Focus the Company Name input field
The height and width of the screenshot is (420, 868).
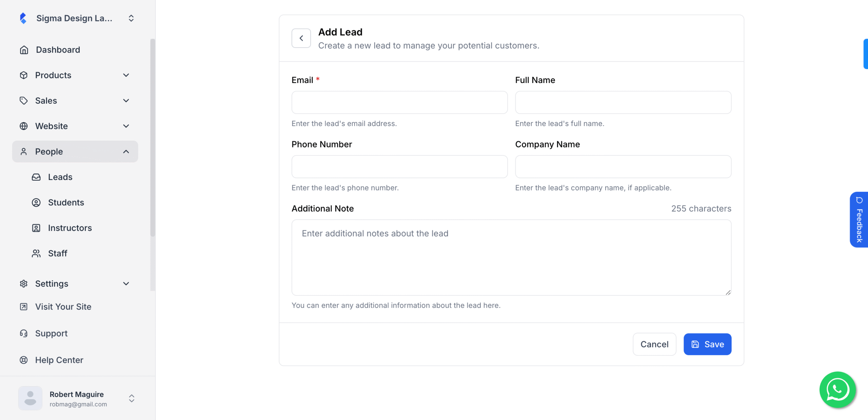pos(623,167)
